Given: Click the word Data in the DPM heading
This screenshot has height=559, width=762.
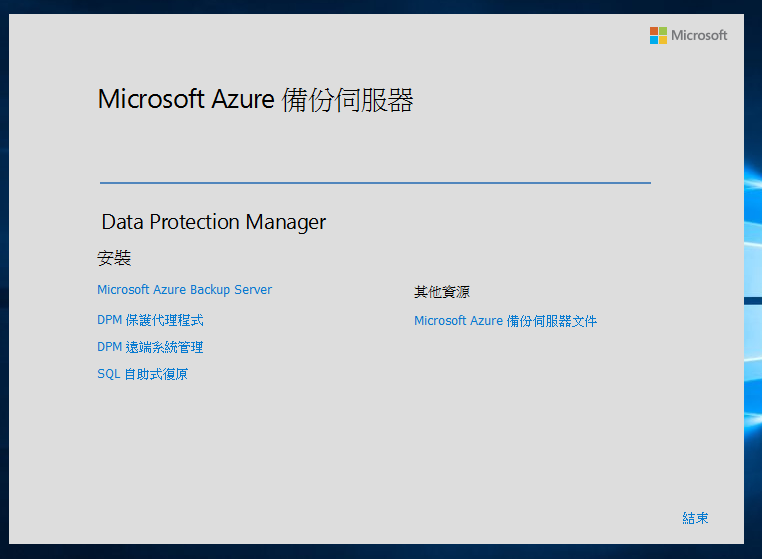Looking at the screenshot, I should pyautogui.click(x=123, y=222).
